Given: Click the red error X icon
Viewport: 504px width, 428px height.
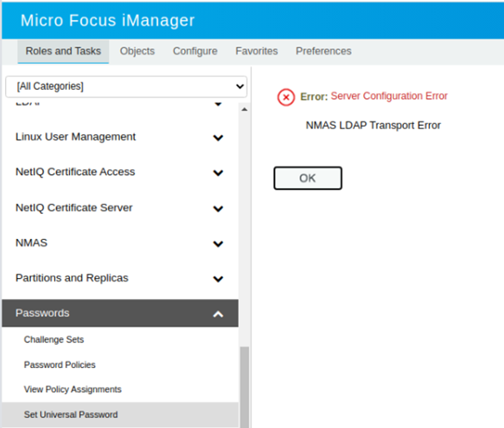Looking at the screenshot, I should point(286,97).
